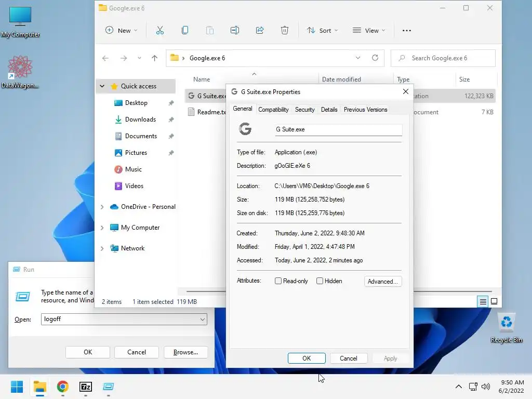Select Pictures in Quick access
The image size is (532, 399).
(136, 153)
